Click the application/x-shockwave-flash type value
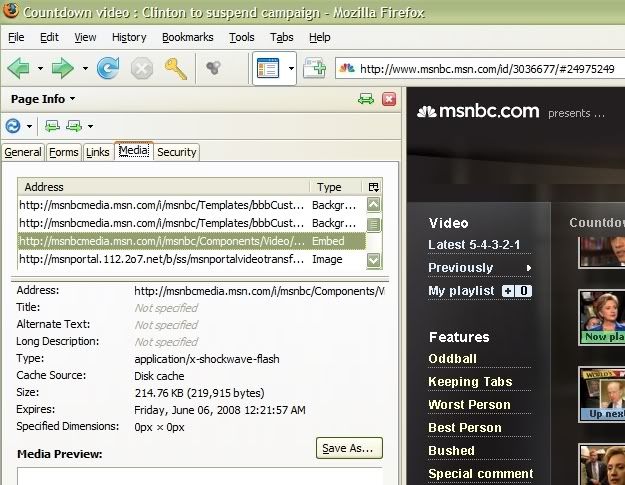Screen dimensions: 625x485 (x=207, y=359)
